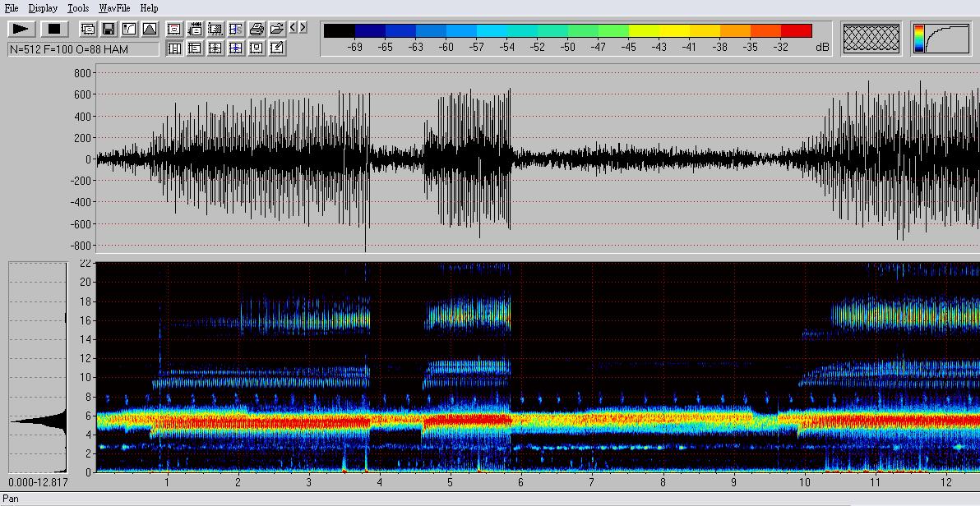
Task: Stop audio playback
Action: pos(55,30)
